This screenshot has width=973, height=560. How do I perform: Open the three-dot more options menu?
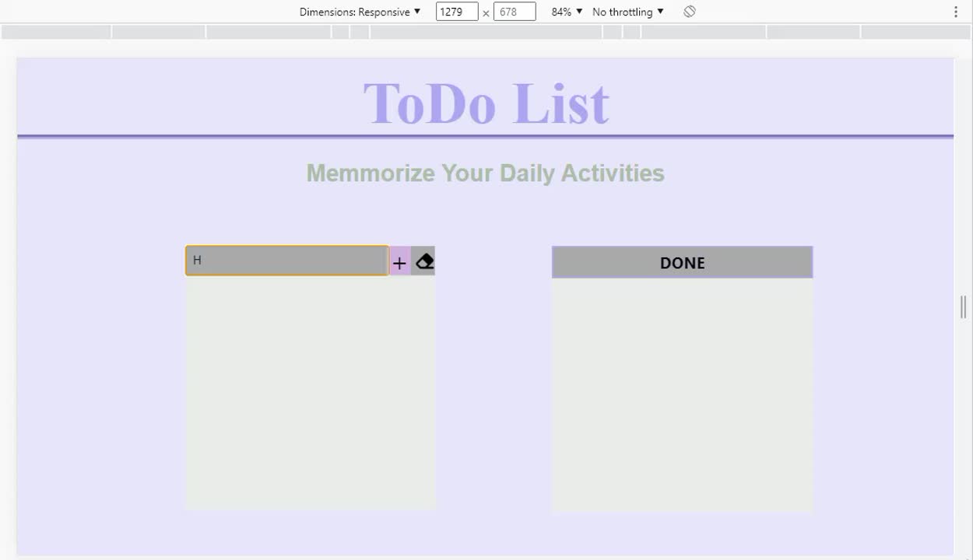coord(956,12)
